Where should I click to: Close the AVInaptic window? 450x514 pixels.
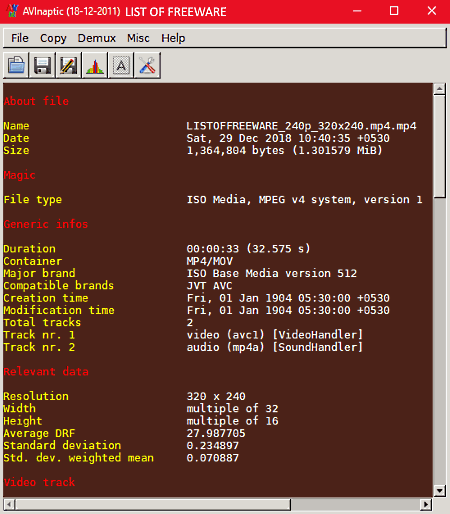432,11
